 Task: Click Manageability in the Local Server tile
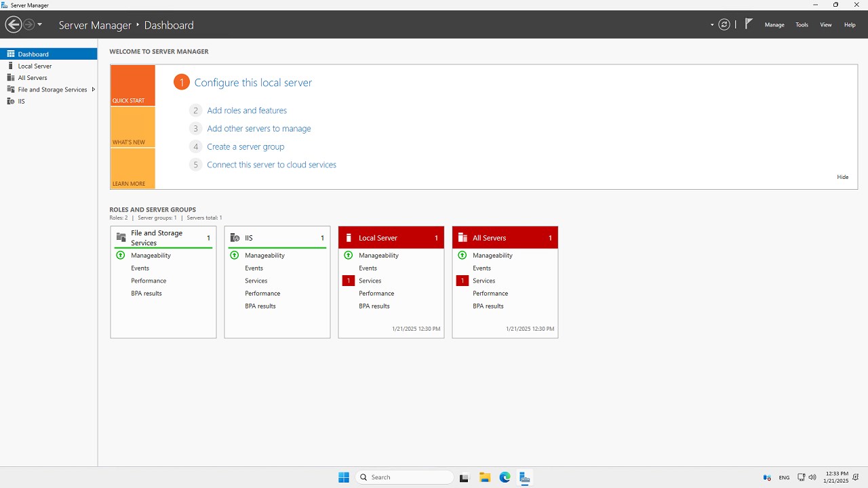click(x=378, y=256)
